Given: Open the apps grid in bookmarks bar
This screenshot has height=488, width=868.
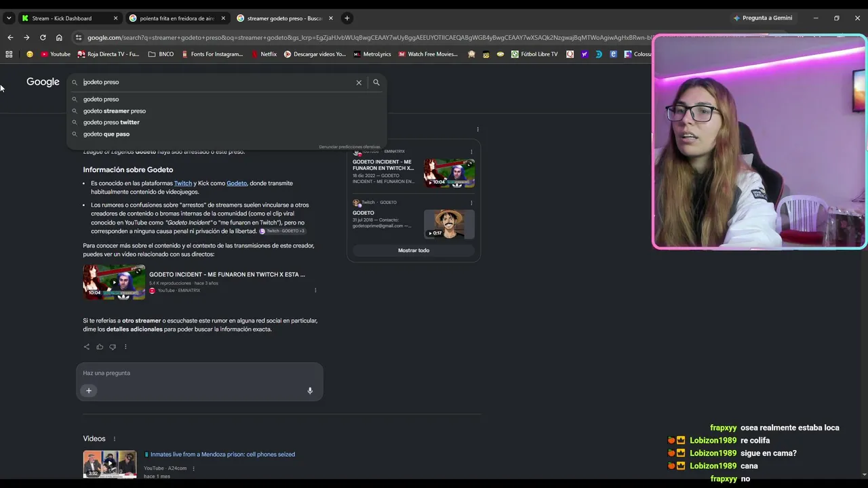Looking at the screenshot, I should pyautogui.click(x=9, y=54).
